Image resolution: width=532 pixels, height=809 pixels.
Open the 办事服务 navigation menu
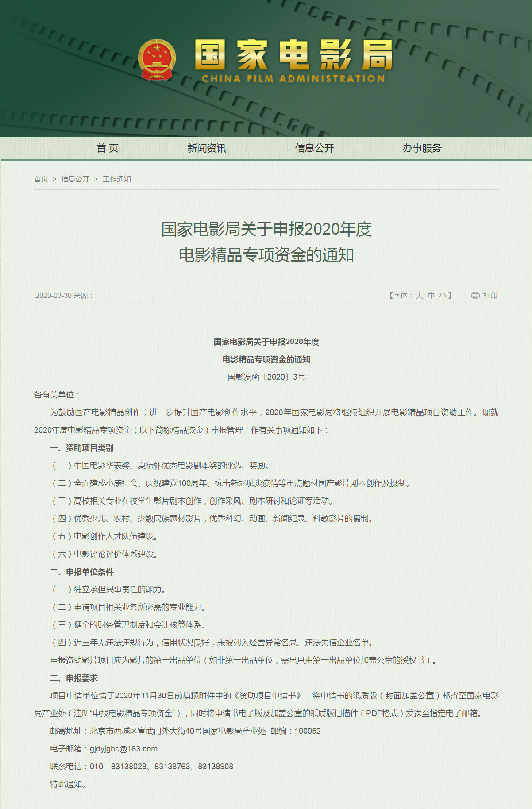422,148
